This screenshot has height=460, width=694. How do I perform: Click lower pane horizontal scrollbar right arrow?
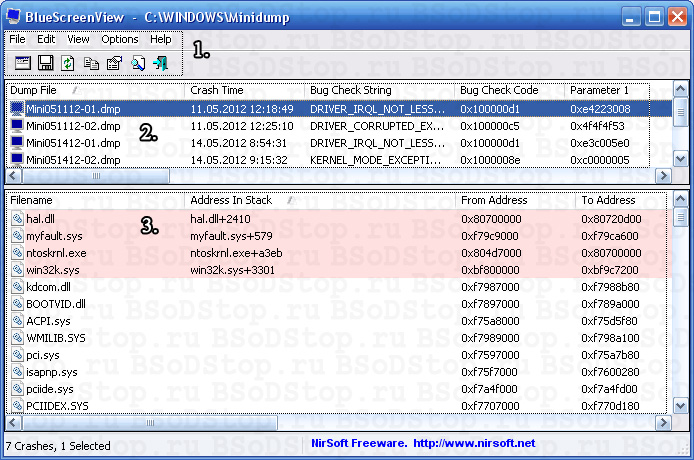click(x=662, y=423)
